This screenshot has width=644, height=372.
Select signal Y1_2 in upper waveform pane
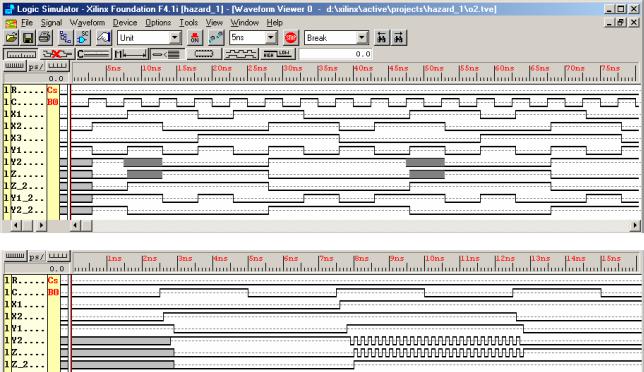27,198
